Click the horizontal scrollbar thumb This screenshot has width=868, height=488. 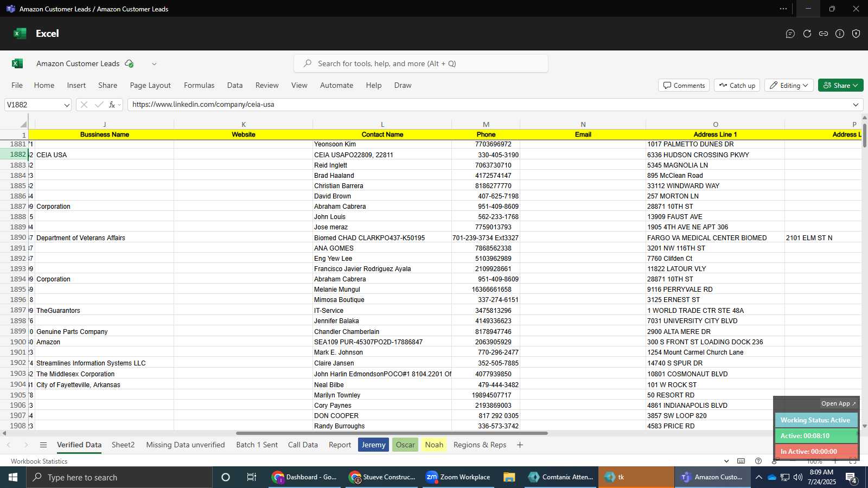click(x=392, y=433)
